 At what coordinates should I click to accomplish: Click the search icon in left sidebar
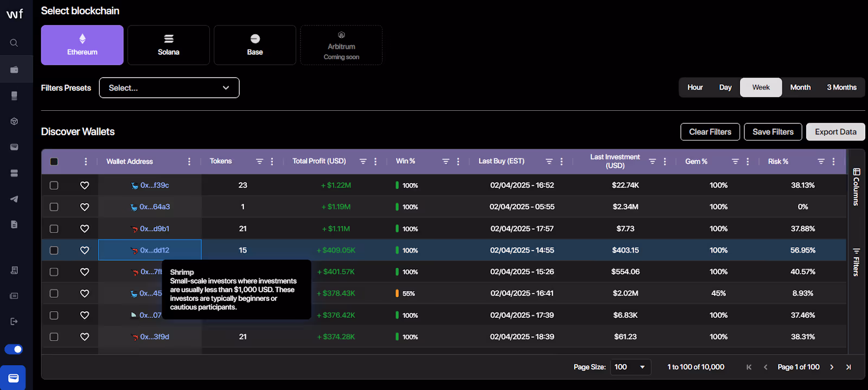click(14, 43)
